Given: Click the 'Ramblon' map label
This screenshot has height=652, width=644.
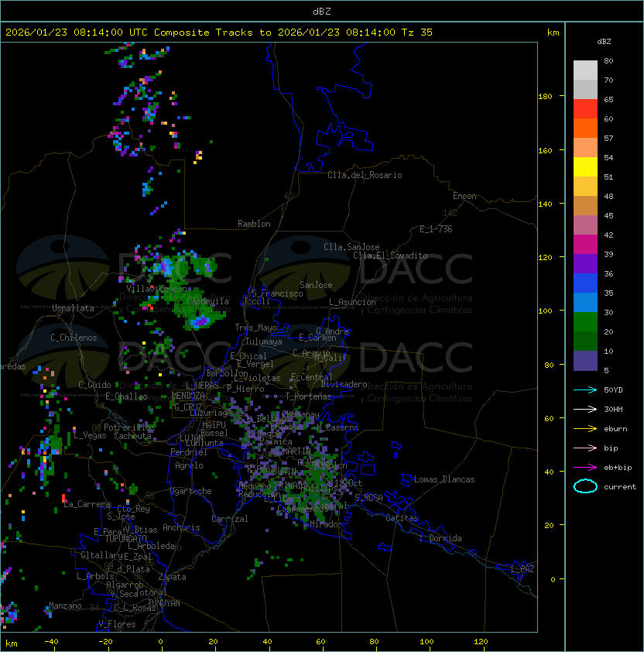Looking at the screenshot, I should pos(254,224).
